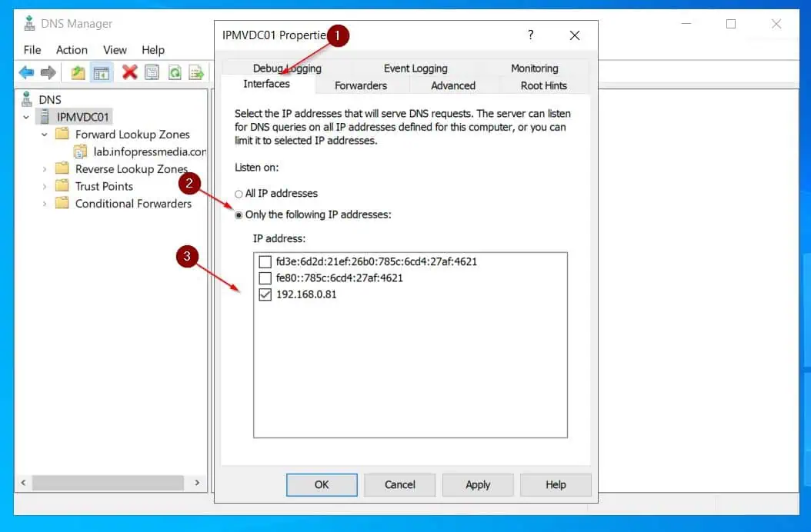The image size is (811, 532).
Task: Collapse the IPMVDC01 server node
Action: [26, 118]
